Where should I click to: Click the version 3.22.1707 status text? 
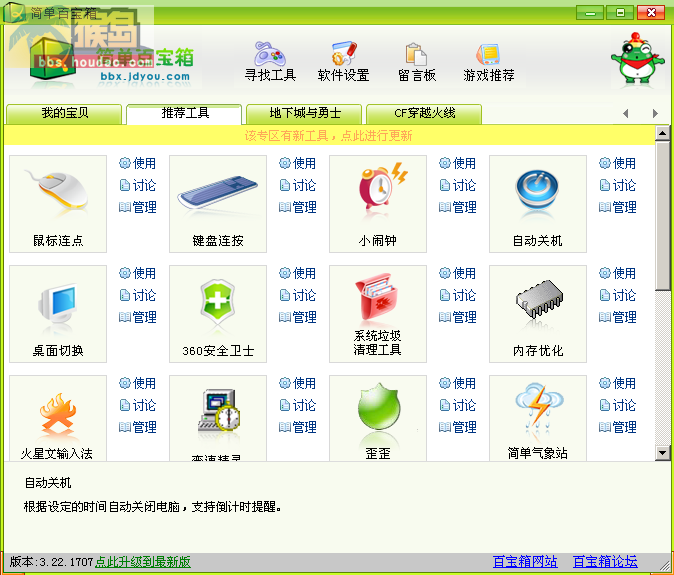tap(51, 562)
